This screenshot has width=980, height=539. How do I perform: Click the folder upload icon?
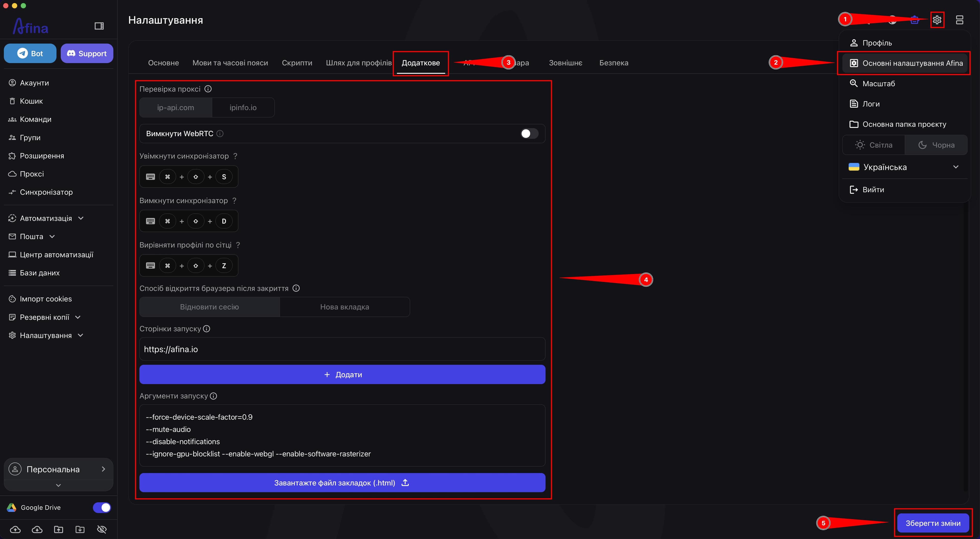click(59, 529)
